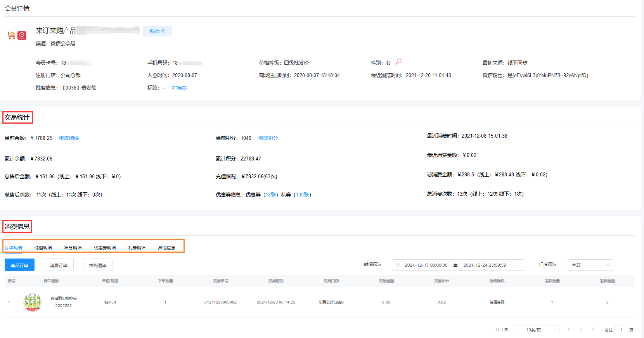Click the orange shopping cart logo icon
Screen dimensions: 644x338
point(11,36)
